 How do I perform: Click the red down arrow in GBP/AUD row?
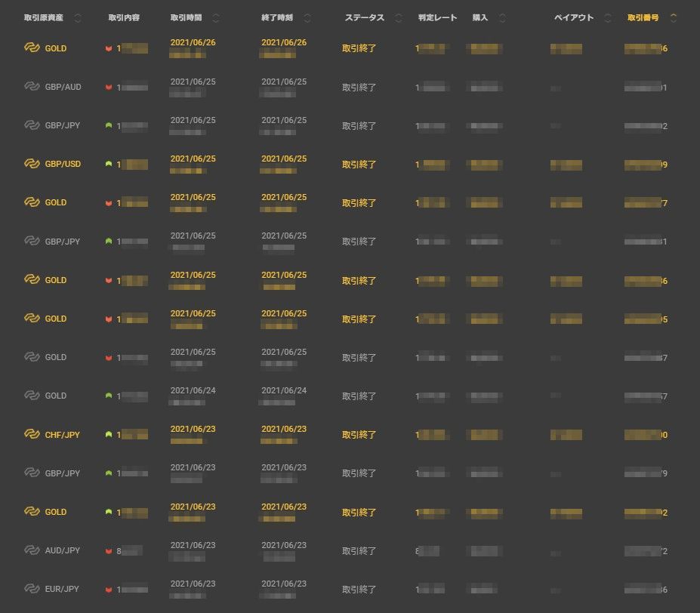click(109, 88)
